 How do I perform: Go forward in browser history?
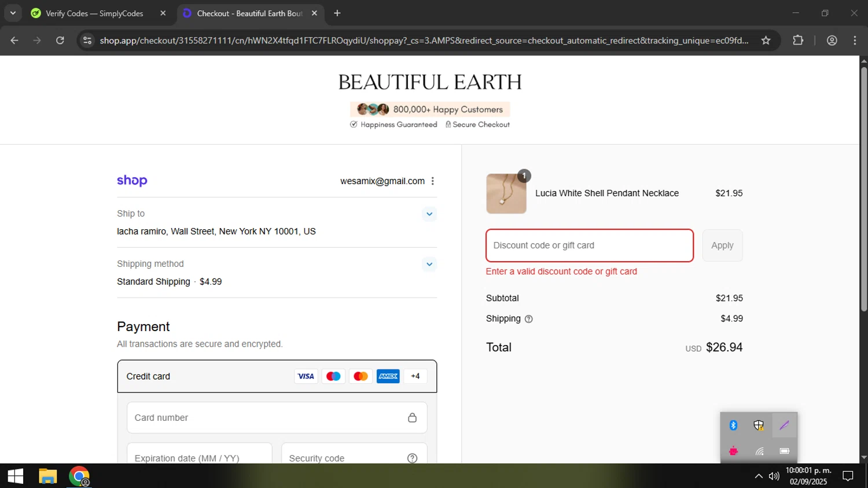pyautogui.click(x=37, y=41)
